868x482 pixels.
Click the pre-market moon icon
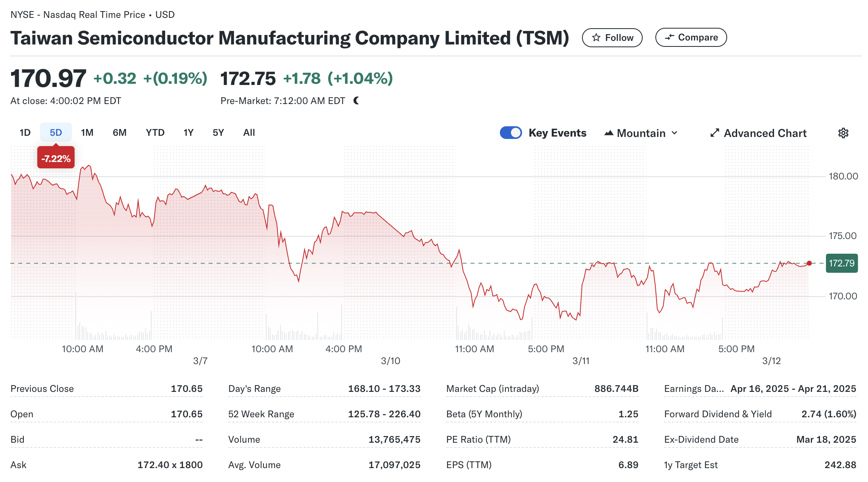356,101
